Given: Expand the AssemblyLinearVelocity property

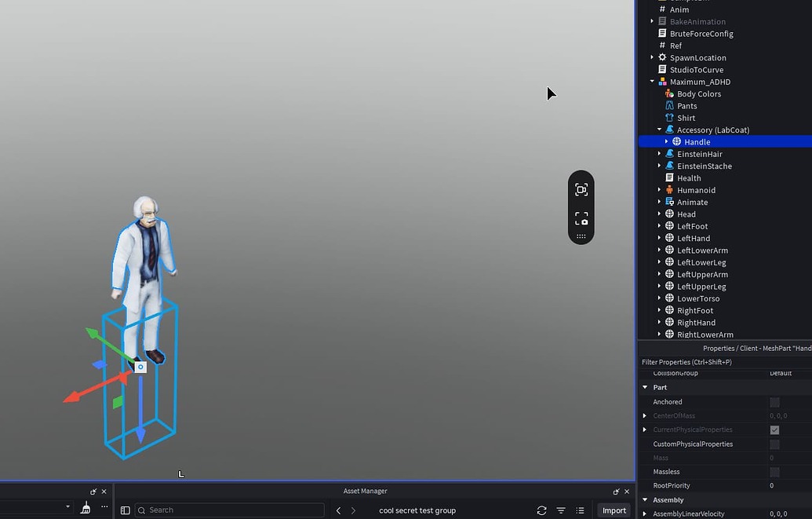Looking at the screenshot, I should pyautogui.click(x=645, y=514).
